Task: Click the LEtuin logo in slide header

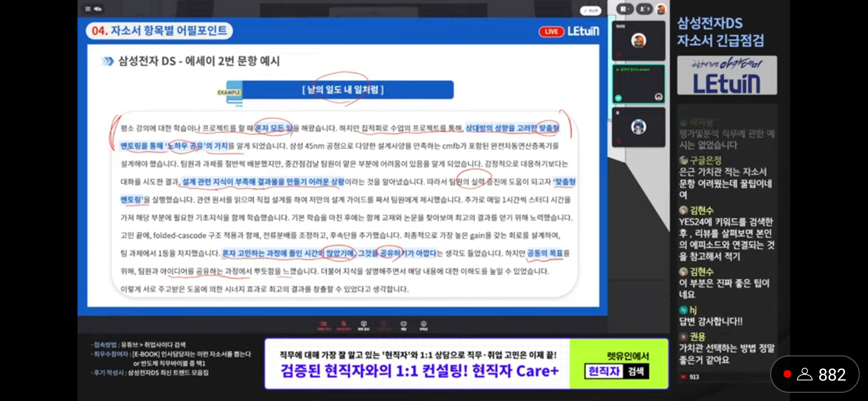Action: [x=583, y=31]
